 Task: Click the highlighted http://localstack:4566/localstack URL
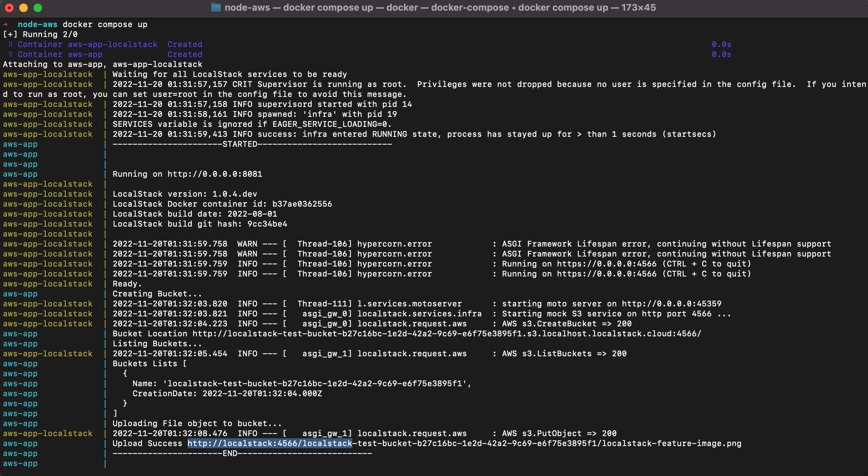(x=270, y=443)
